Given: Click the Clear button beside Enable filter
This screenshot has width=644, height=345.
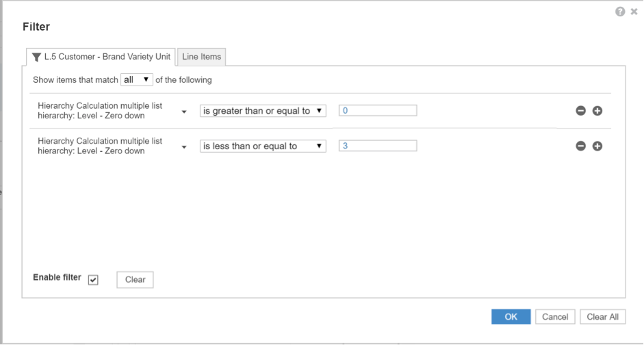Looking at the screenshot, I should point(135,280).
